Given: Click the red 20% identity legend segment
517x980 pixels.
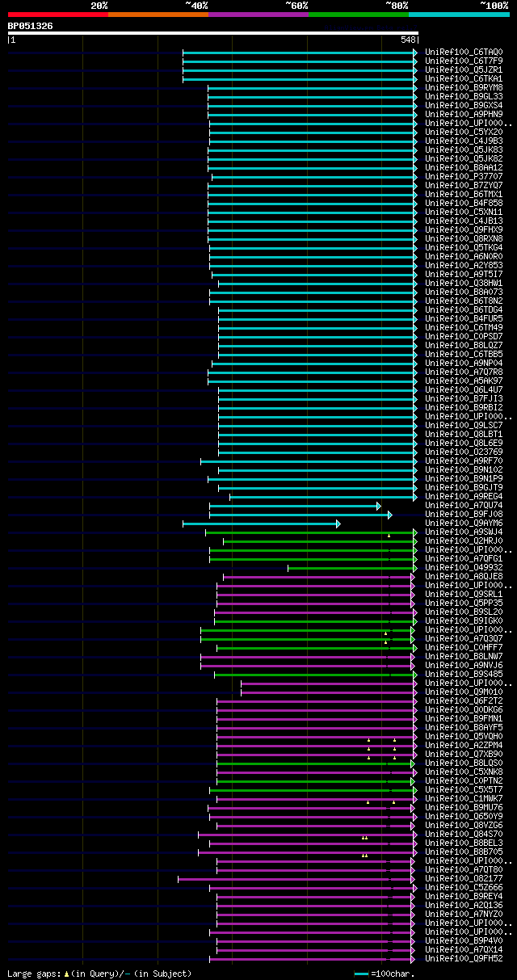Looking at the screenshot, I should point(57,14).
